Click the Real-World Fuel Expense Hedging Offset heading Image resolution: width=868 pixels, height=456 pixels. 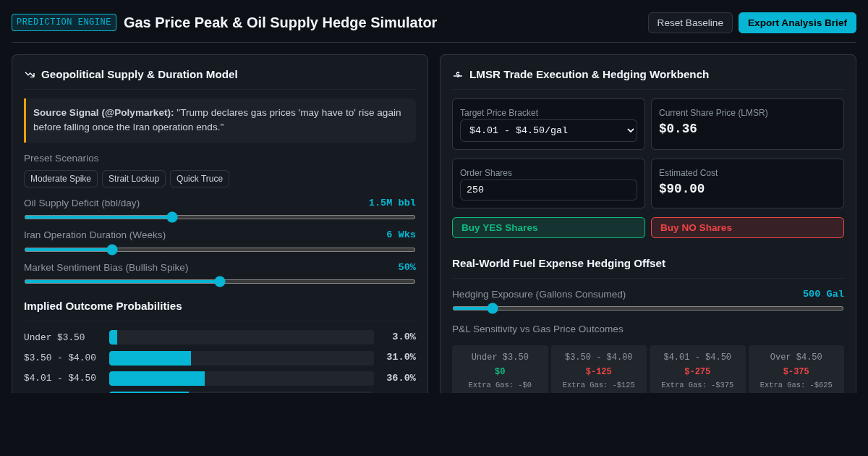pos(558,263)
